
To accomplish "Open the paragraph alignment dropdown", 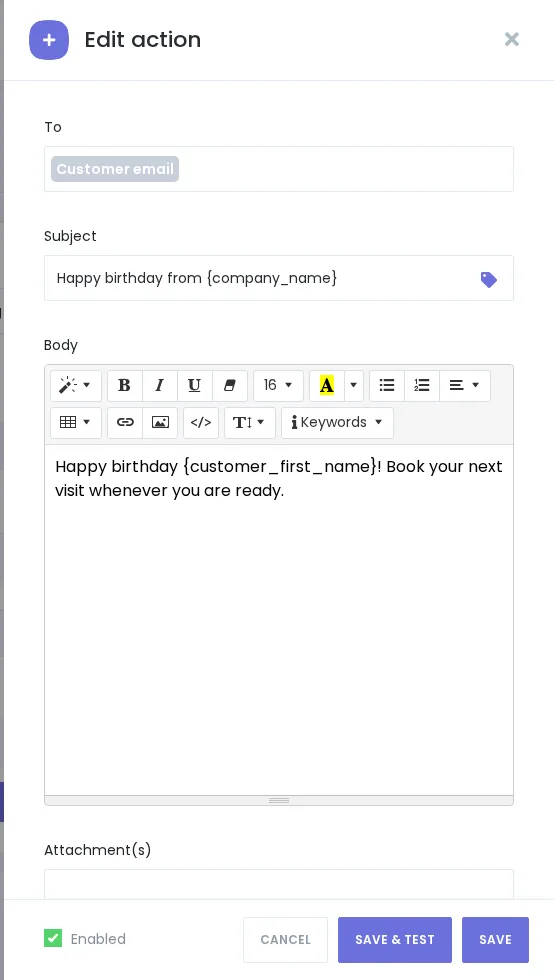I will pyautogui.click(x=465, y=386).
